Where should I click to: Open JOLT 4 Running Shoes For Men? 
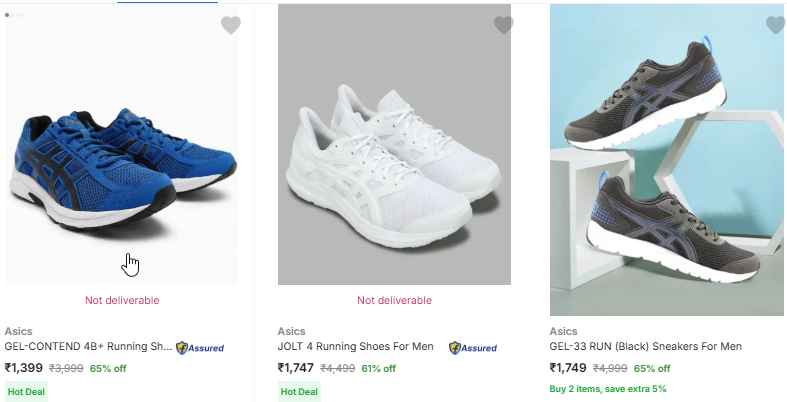click(355, 347)
